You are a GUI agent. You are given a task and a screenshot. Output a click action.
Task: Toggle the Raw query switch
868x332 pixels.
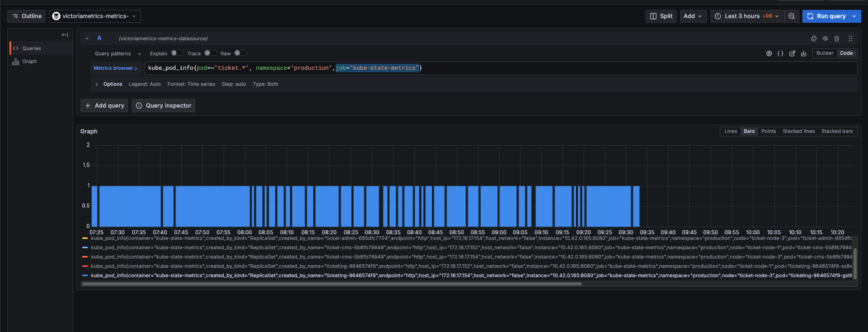pyautogui.click(x=240, y=53)
